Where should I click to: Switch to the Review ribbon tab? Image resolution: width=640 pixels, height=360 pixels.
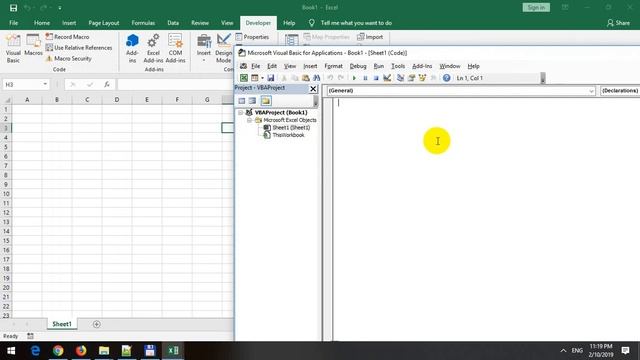pyautogui.click(x=200, y=23)
